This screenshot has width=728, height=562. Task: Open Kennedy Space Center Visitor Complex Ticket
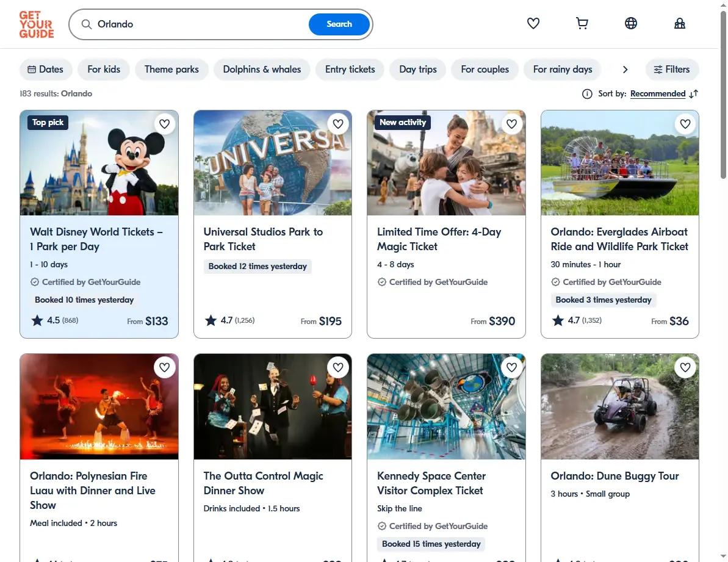431,483
